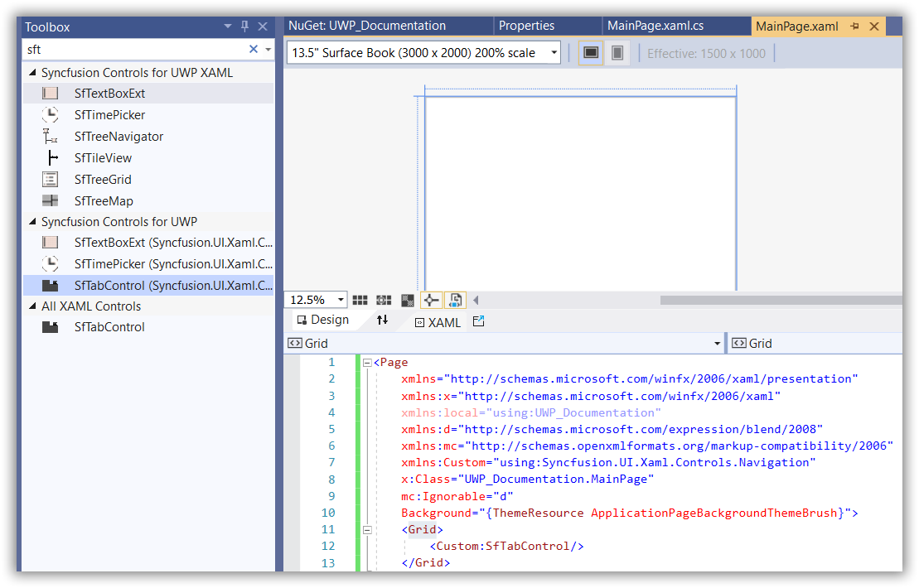Click the SfTreeGrid icon
This screenshot has width=919, height=588.
51,179
